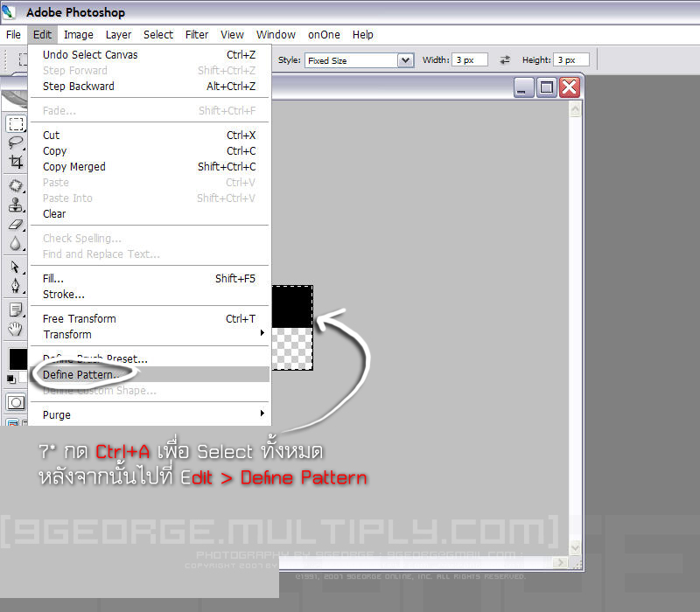Choose Define Pattern... menu item
Viewport: 700px width, 612px height.
[150, 375]
